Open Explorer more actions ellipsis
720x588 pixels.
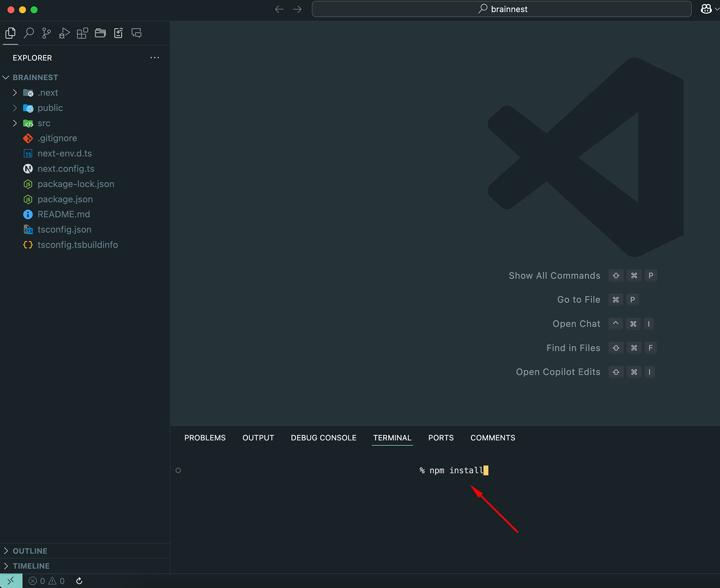tap(155, 58)
